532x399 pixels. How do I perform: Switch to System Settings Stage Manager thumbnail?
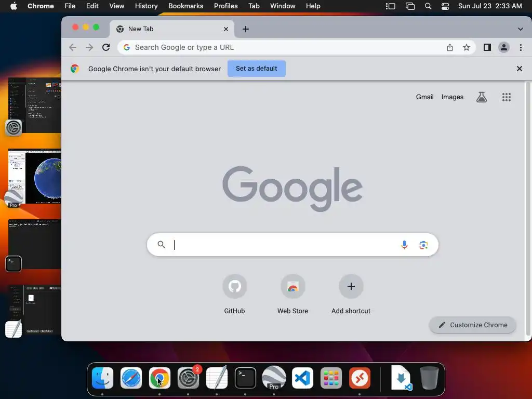click(34, 105)
